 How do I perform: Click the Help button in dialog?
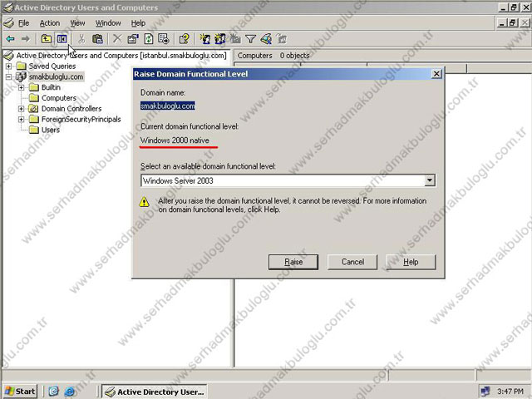(411, 262)
